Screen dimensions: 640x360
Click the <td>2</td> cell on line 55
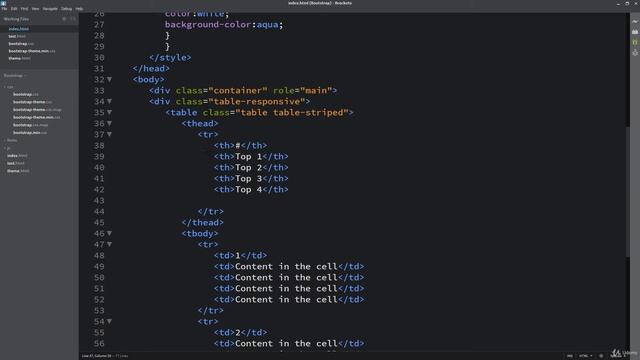(x=240, y=333)
